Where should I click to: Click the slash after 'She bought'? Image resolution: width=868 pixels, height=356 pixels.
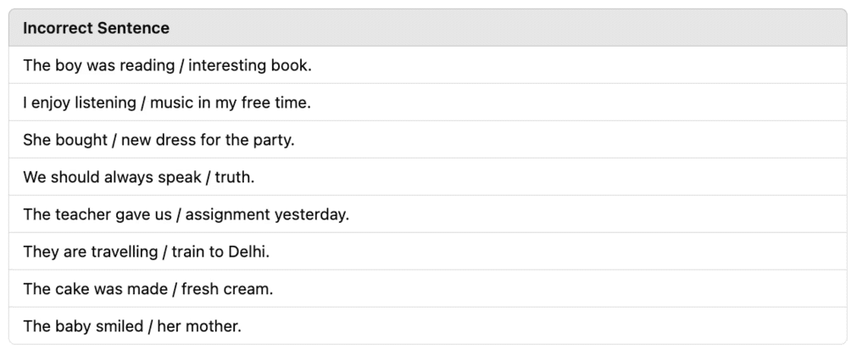tap(114, 140)
